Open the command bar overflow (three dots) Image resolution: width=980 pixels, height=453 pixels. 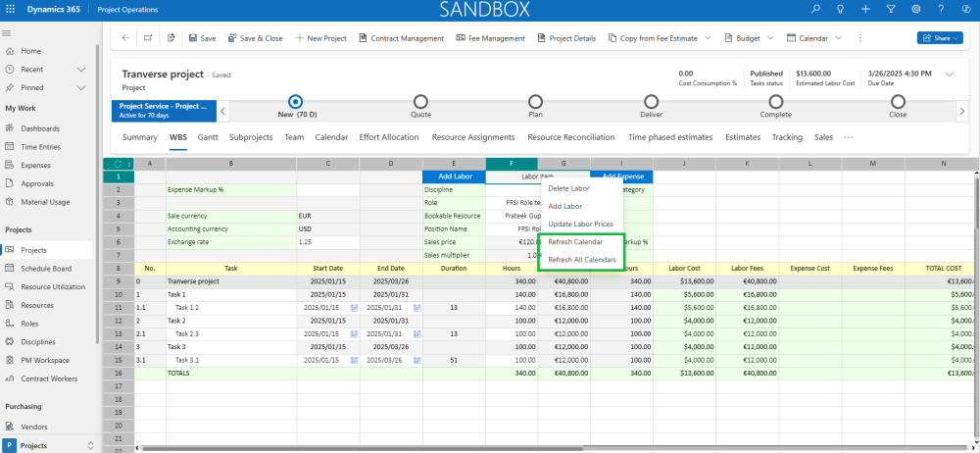tap(860, 38)
